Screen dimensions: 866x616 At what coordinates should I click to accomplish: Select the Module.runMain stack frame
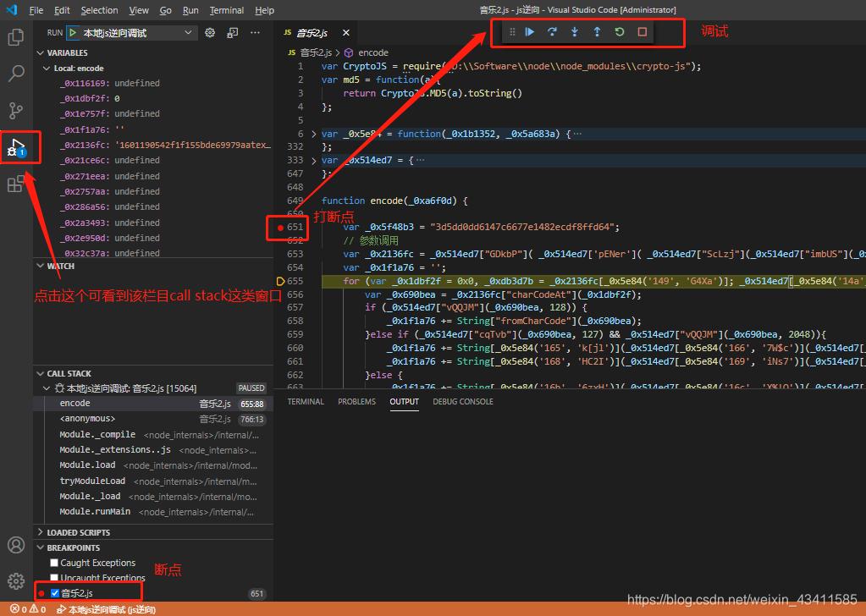153,512
